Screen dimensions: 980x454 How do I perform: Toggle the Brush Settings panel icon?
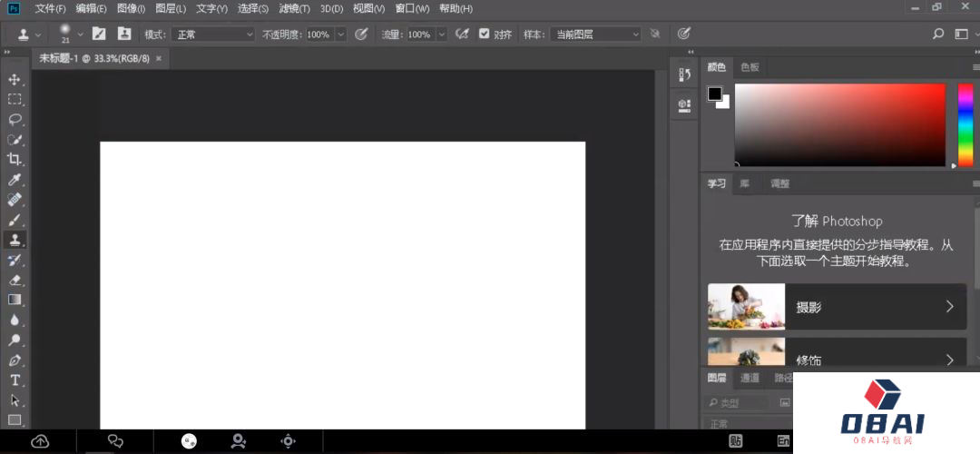pyautogui.click(x=100, y=34)
